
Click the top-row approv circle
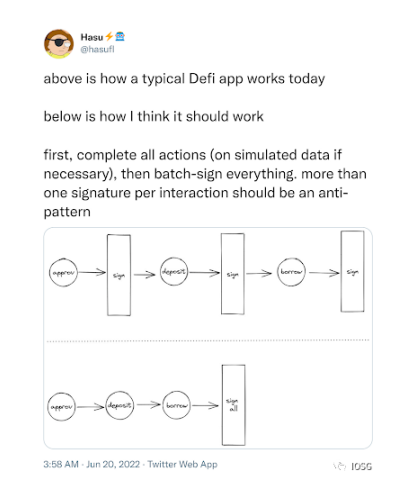[63, 273]
